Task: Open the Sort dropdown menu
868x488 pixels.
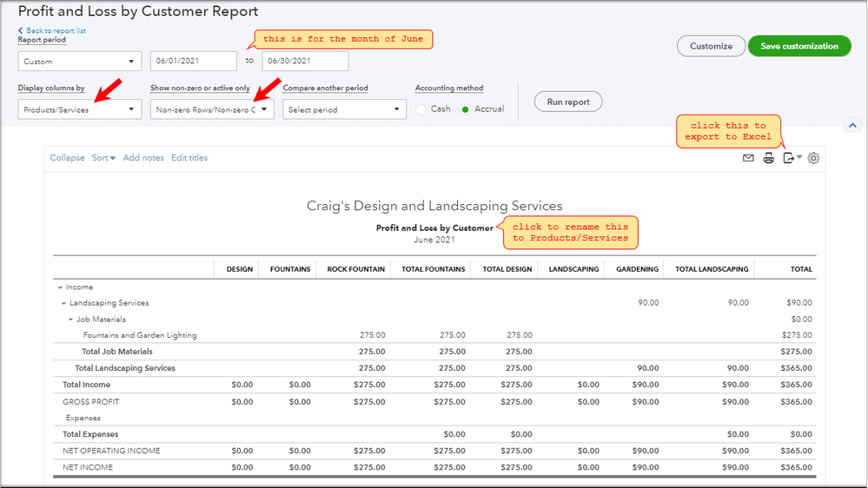Action: tap(103, 158)
